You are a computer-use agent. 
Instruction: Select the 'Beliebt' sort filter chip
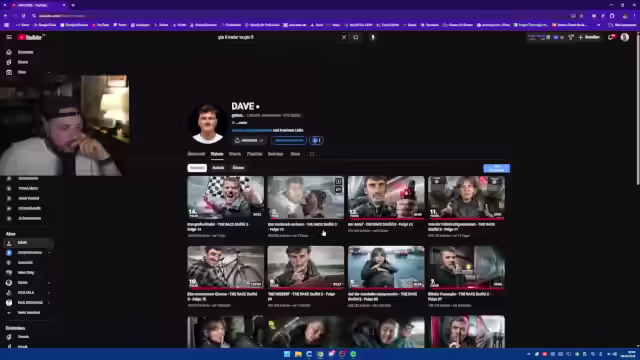click(218, 168)
